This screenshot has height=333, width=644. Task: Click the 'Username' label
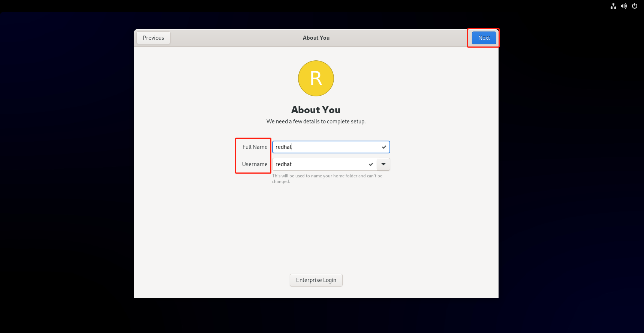pos(255,164)
